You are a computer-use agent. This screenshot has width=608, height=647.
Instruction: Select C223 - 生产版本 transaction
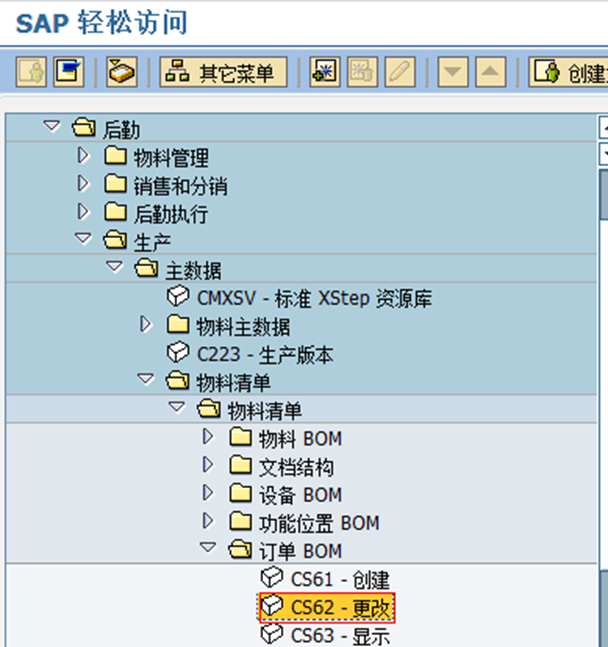[265, 354]
